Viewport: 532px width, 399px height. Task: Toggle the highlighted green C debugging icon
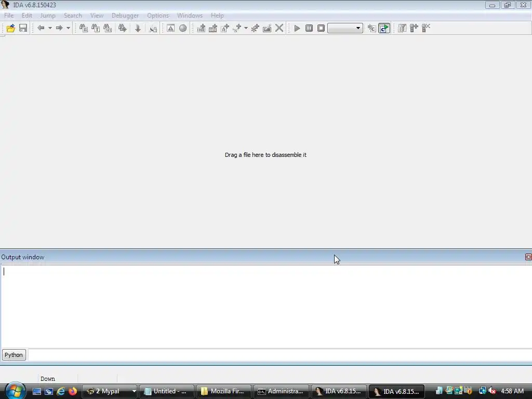point(384,28)
